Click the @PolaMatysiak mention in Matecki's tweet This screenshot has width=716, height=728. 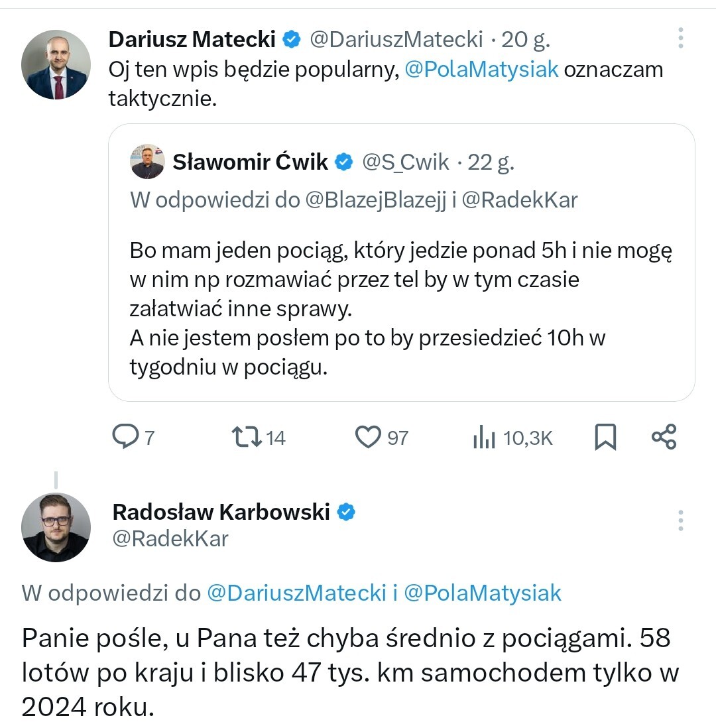click(x=481, y=70)
